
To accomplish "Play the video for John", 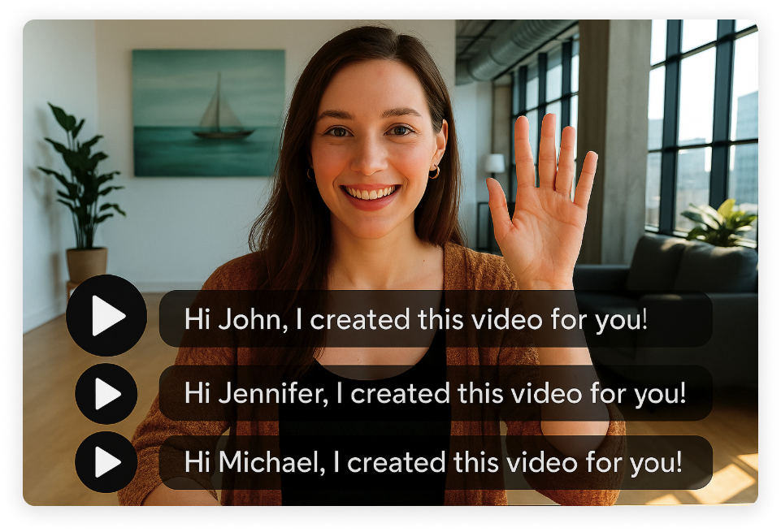I will pyautogui.click(x=106, y=315).
